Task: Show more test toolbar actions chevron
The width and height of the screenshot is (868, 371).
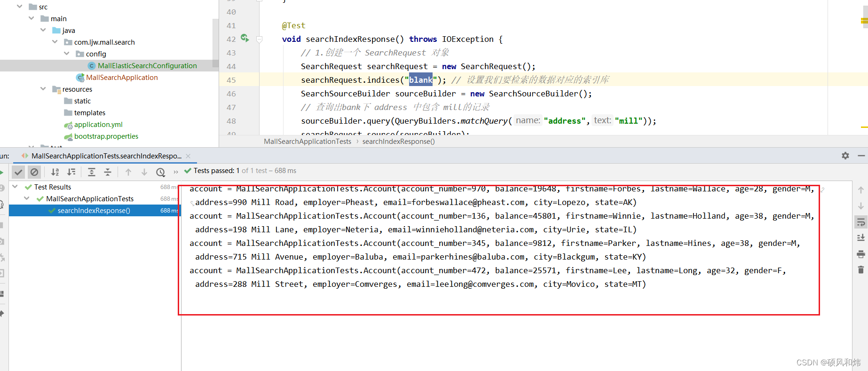Action: [x=176, y=172]
